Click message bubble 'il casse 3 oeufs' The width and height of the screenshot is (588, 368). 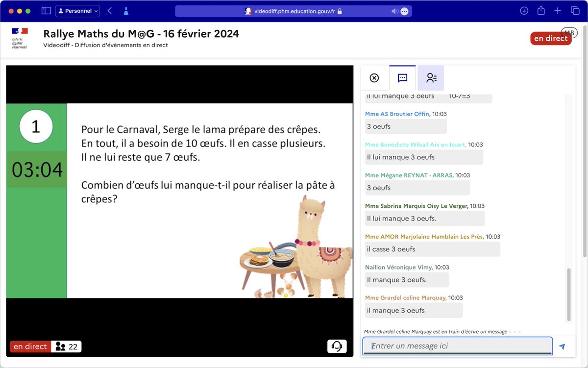[433, 249]
